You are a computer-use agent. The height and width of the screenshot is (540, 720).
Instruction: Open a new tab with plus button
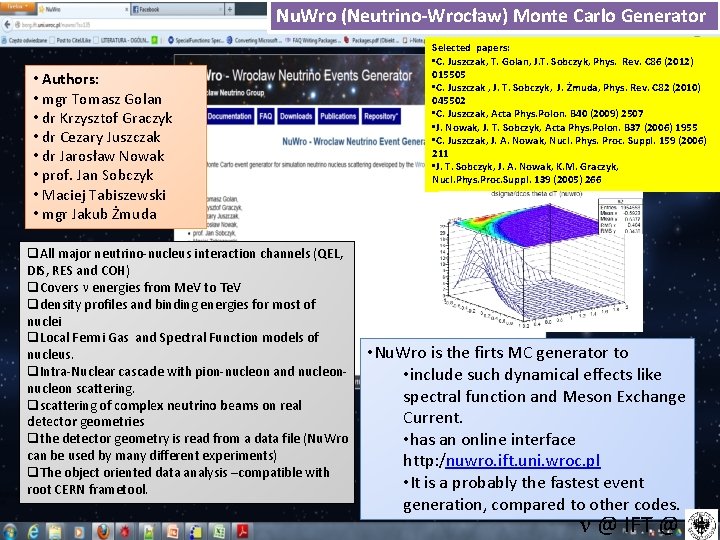[229, 9]
